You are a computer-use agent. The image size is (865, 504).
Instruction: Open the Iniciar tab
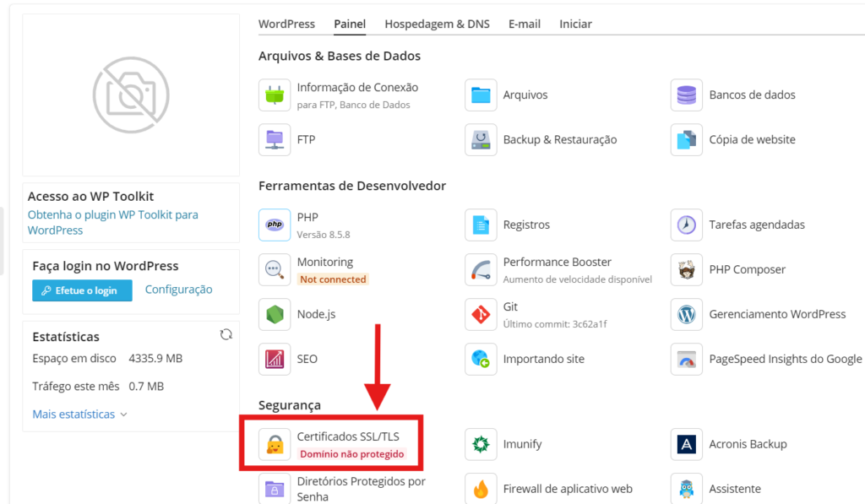pos(575,24)
